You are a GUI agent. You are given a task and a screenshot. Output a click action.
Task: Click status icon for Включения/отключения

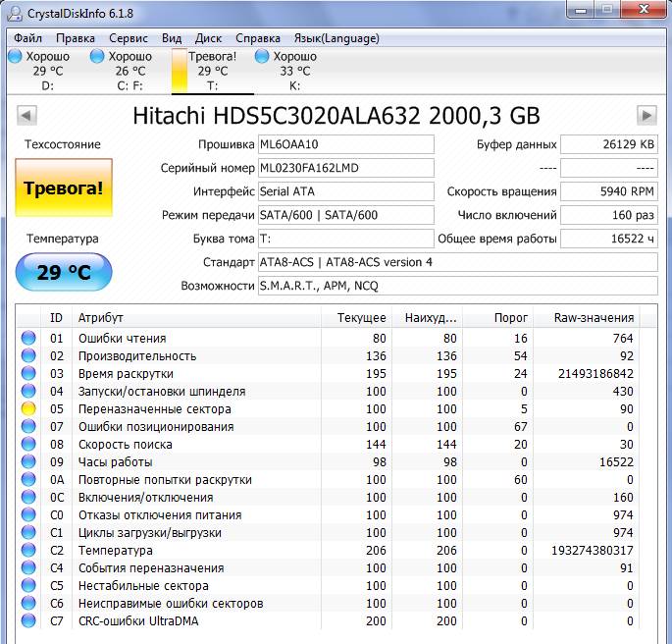[x=28, y=497]
